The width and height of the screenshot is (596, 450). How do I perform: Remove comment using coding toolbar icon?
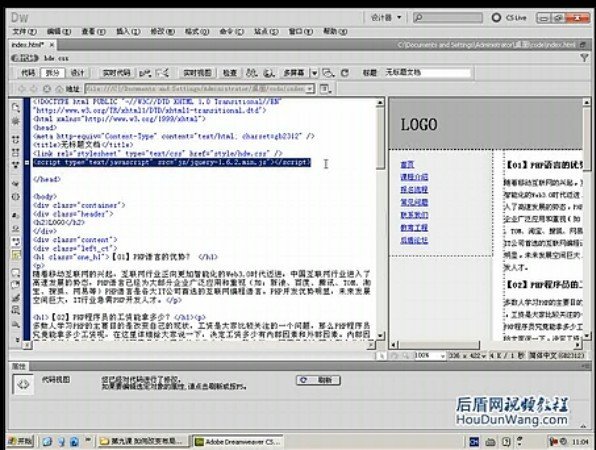click(16, 285)
